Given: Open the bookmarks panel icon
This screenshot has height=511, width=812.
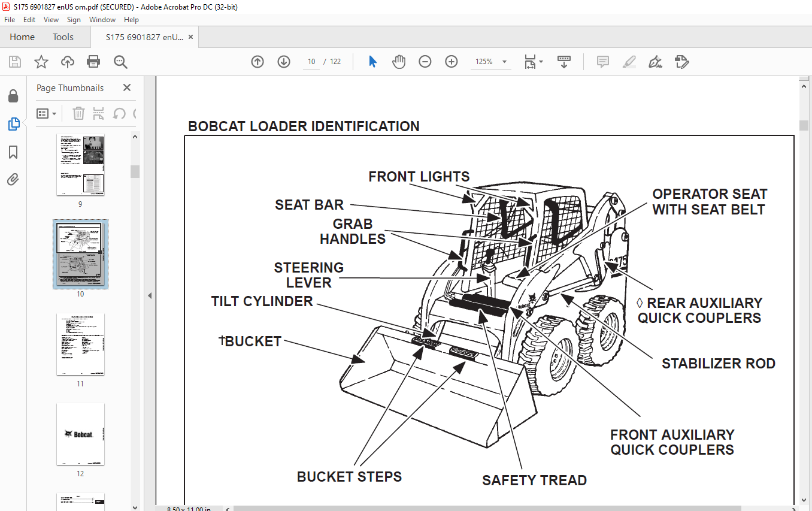Looking at the screenshot, I should coord(13,152).
